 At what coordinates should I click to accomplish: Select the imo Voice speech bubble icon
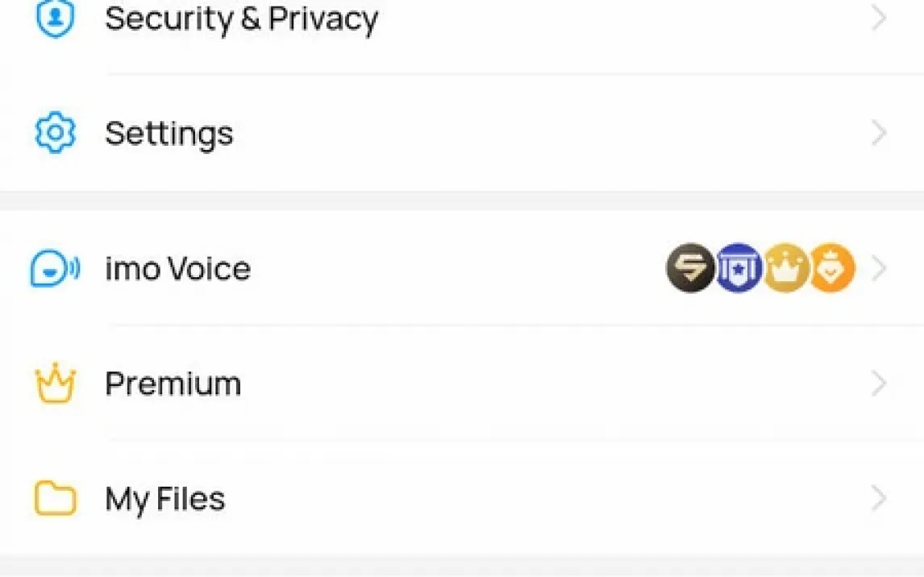55,268
